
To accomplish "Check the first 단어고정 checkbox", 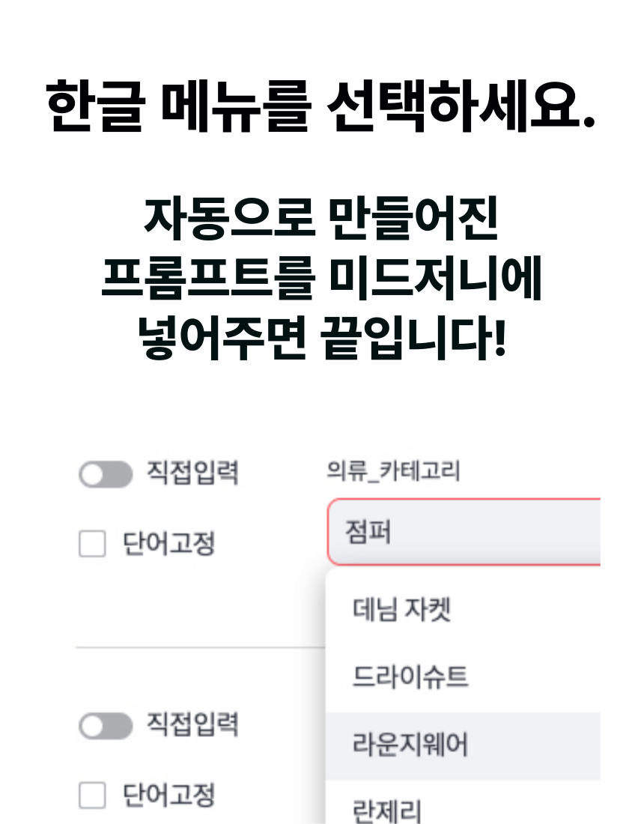I will [x=92, y=543].
